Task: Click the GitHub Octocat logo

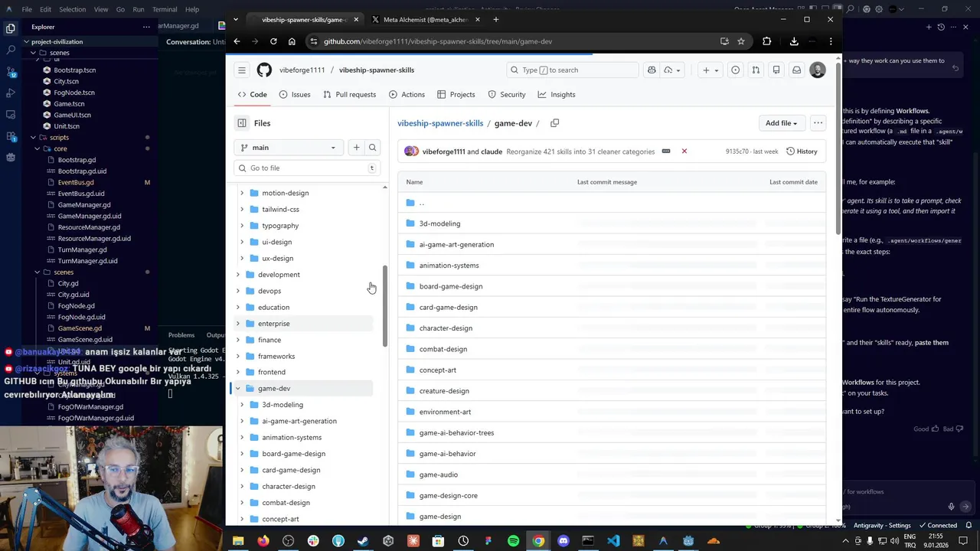Action: 264,70
